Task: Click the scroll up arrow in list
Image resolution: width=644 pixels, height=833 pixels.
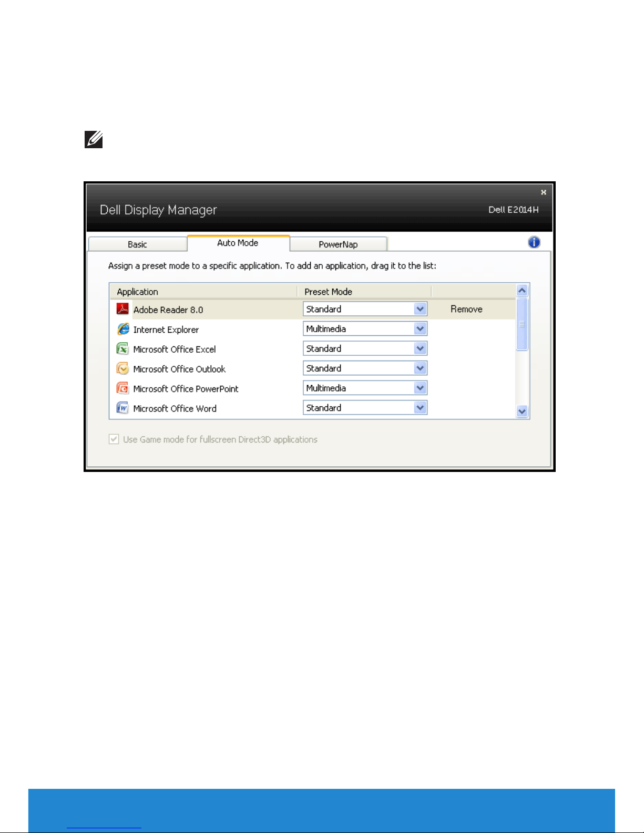Action: tap(522, 291)
